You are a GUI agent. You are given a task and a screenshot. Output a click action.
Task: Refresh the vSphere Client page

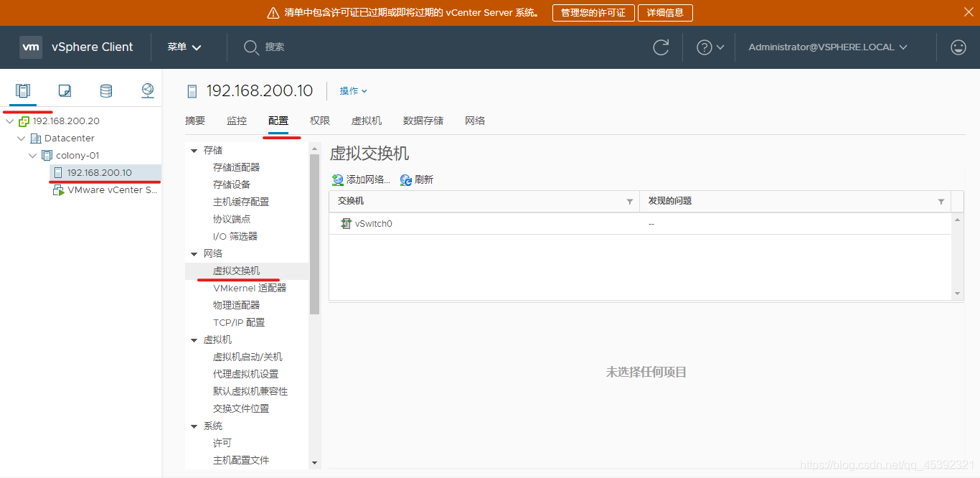click(661, 47)
